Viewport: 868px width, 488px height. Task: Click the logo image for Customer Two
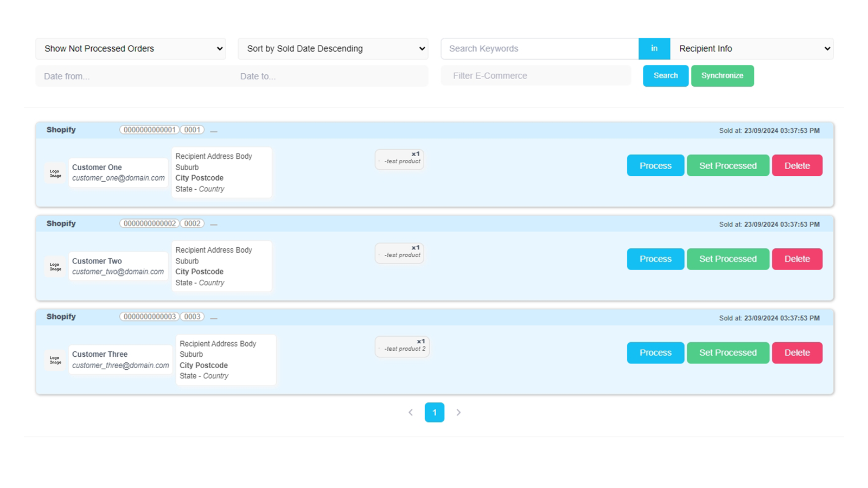[x=55, y=267]
